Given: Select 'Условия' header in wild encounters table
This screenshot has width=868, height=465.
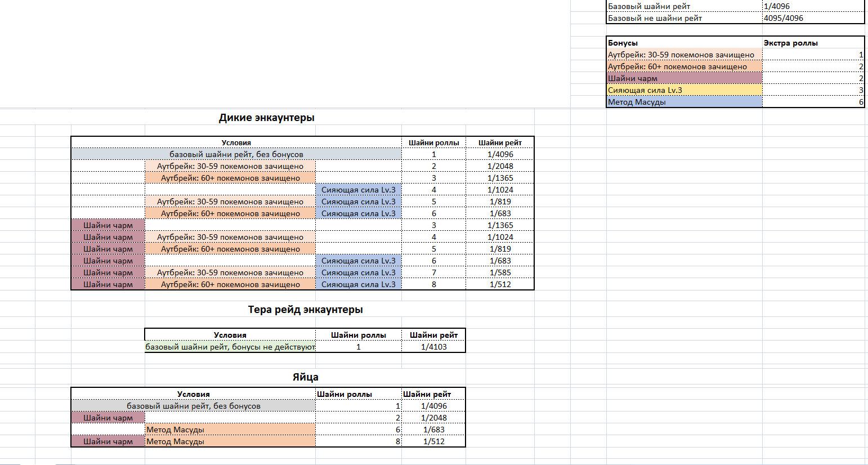Looking at the screenshot, I should click(x=236, y=142).
